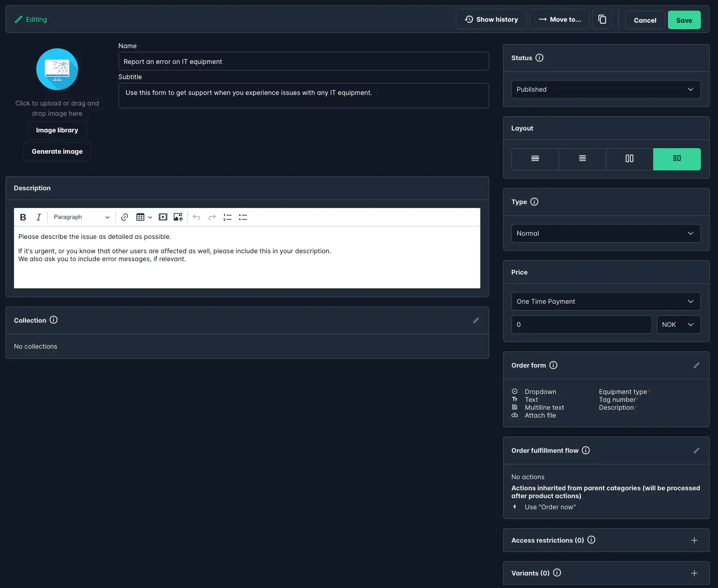The height and width of the screenshot is (588, 718).
Task: Duplicate the product using the copy icon
Action: (x=602, y=19)
